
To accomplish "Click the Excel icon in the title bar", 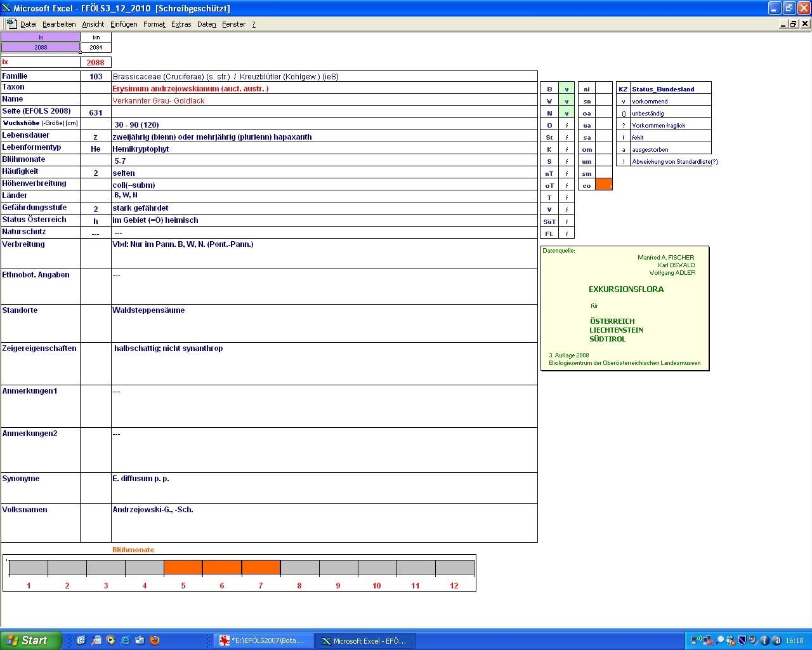I will (6, 8).
